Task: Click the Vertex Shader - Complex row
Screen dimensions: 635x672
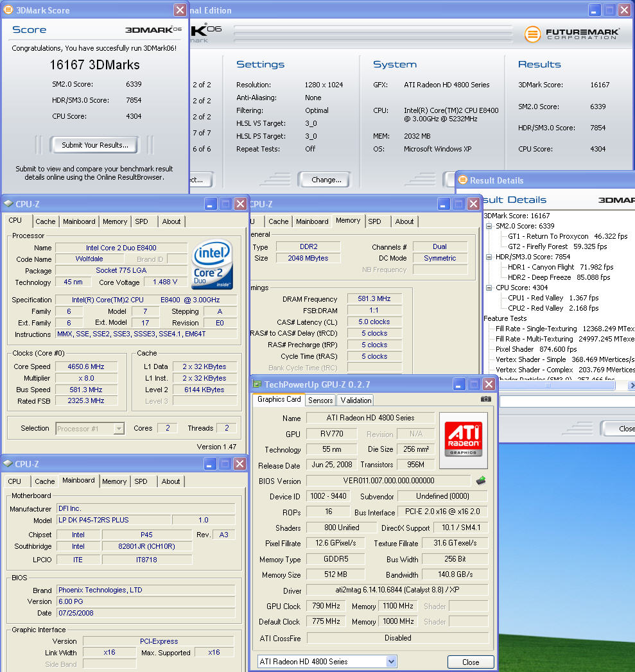Action: [565, 370]
